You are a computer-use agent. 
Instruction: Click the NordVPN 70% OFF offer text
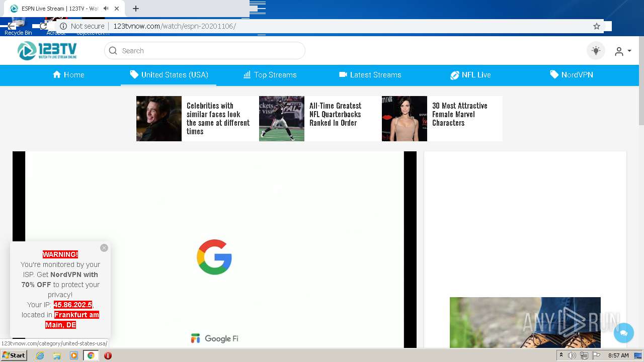[60, 280]
